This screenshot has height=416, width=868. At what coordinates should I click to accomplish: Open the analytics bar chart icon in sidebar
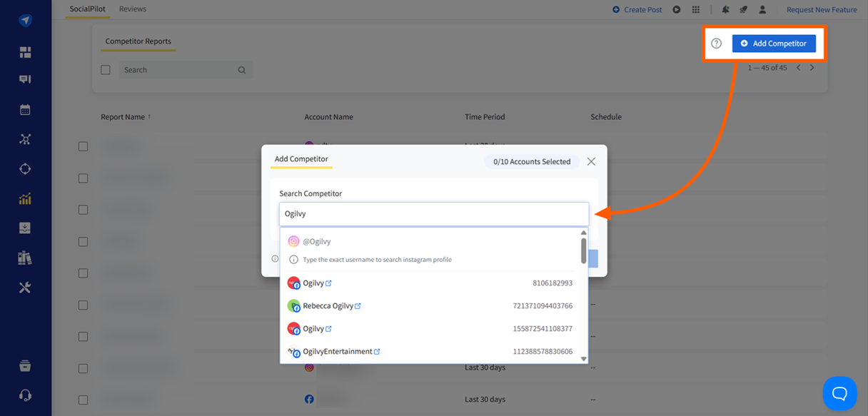click(25, 199)
